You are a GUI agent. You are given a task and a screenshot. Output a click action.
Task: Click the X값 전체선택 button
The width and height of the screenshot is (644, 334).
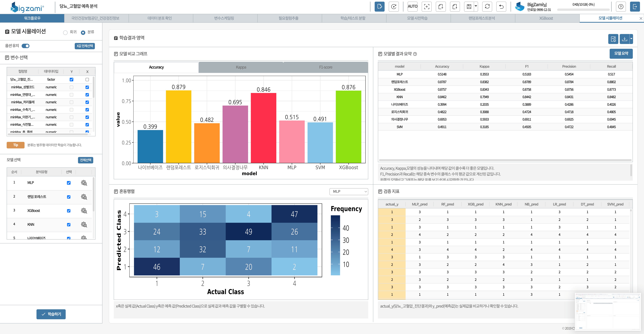(85, 46)
